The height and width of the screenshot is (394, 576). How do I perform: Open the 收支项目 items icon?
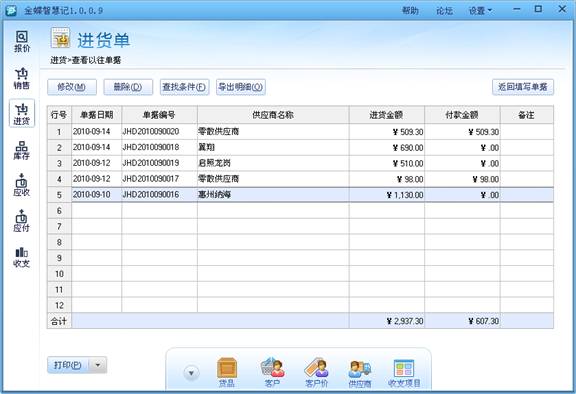[404, 373]
